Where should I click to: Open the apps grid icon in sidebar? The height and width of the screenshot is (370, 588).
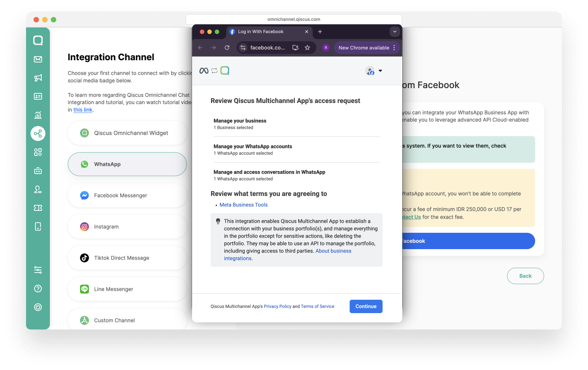pyautogui.click(x=38, y=152)
